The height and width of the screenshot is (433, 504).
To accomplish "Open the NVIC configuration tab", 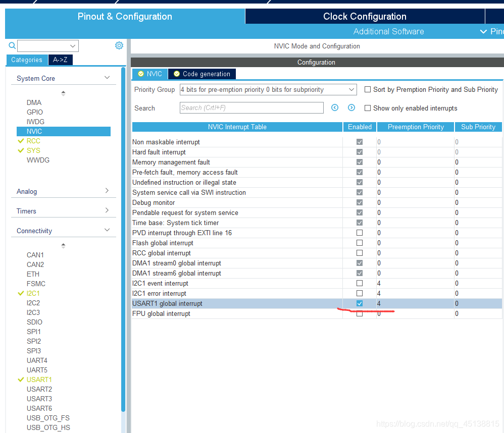I will tap(150, 74).
